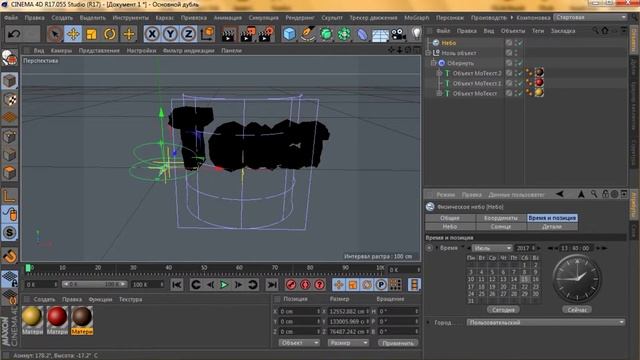Expand Объект МоТекст.1 tree node
This screenshot has width=640, height=360.
439,83
